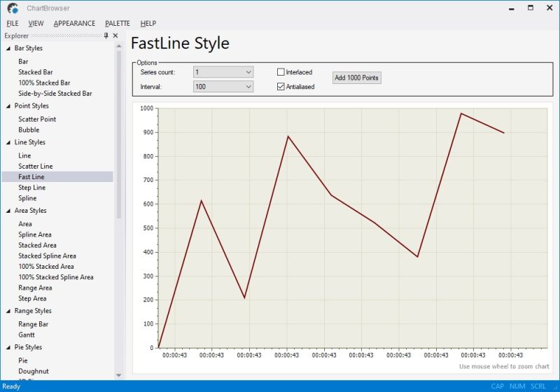
Task: Select 100% Stacked Area style
Action: [x=46, y=267]
